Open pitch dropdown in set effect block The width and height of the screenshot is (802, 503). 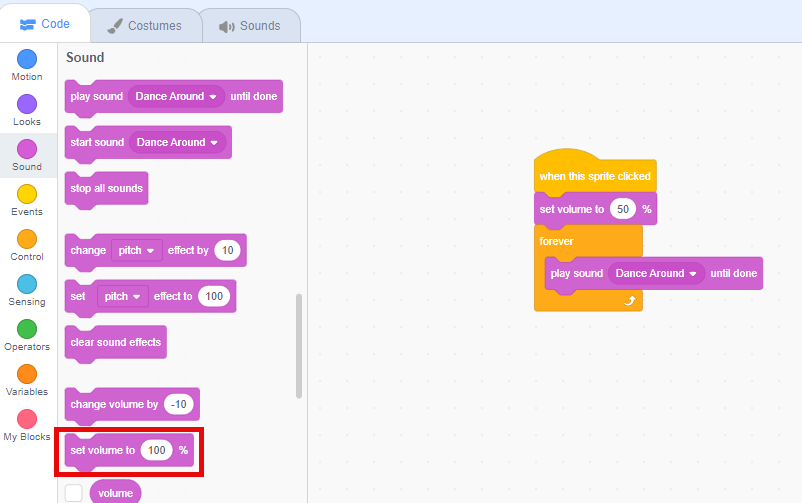point(137,297)
